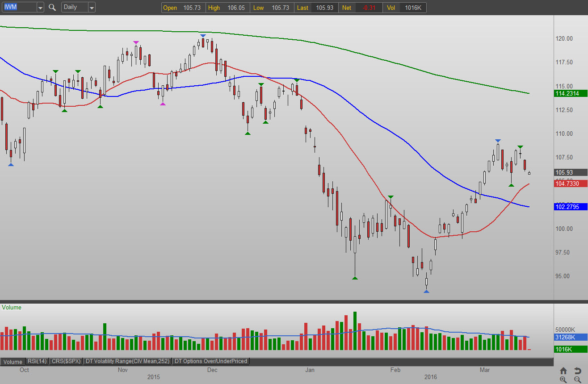The width and height of the screenshot is (588, 384).
Task: Click the Mar label on the date axis
Action: (485, 370)
